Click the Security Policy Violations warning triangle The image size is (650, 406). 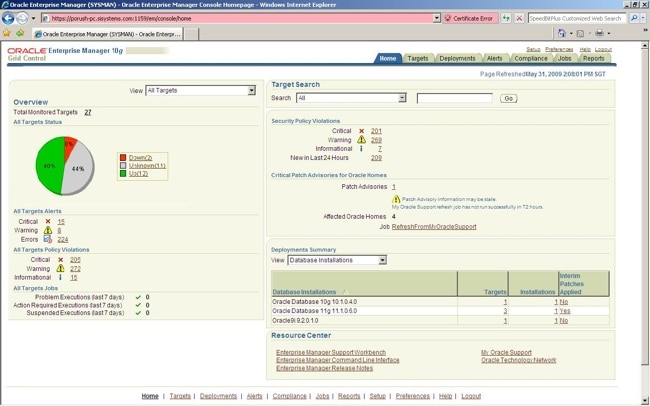click(361, 139)
